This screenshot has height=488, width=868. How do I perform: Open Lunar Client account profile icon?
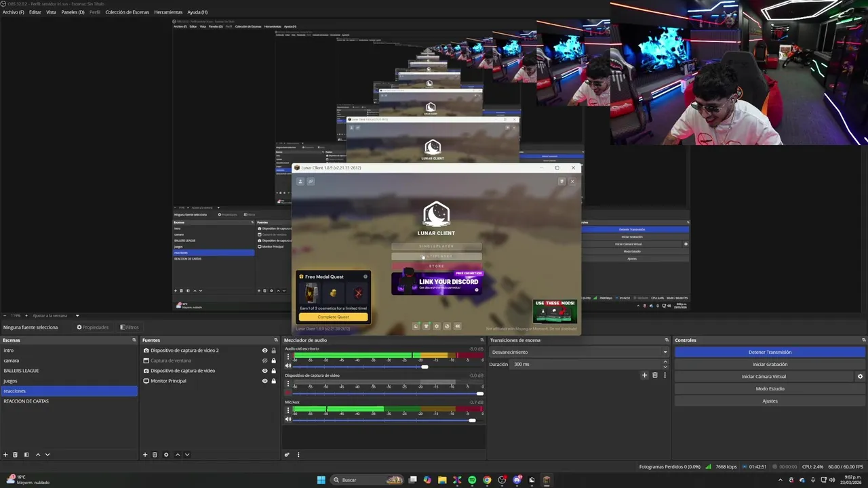[300, 182]
